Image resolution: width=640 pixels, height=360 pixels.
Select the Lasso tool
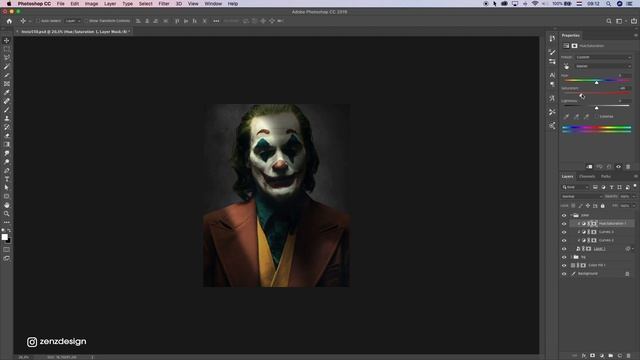point(7,58)
